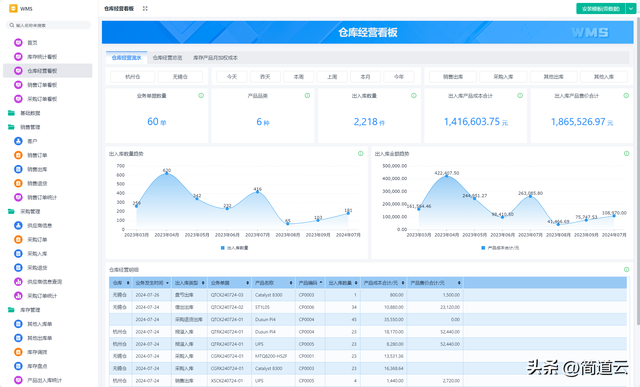Click the blue 销售出库 form icon
Screen dimensions: 640x387
coord(18,169)
